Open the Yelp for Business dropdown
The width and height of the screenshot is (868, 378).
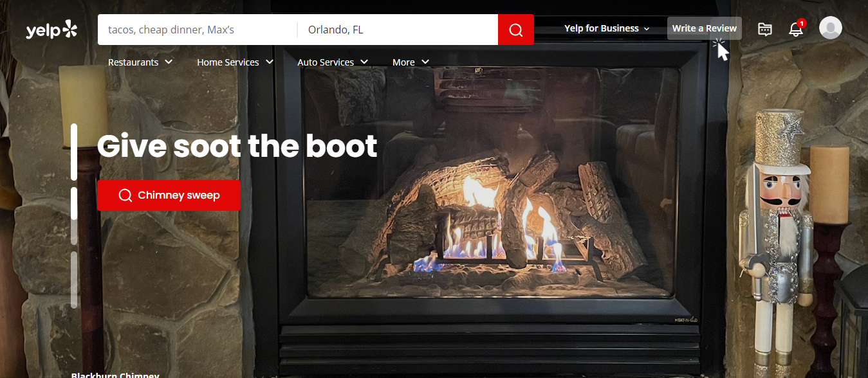(x=607, y=28)
